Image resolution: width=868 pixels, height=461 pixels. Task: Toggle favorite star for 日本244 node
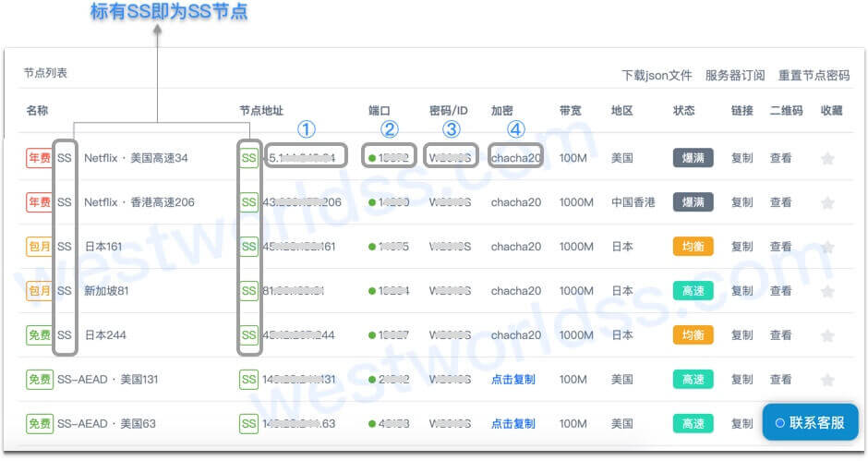click(x=827, y=335)
